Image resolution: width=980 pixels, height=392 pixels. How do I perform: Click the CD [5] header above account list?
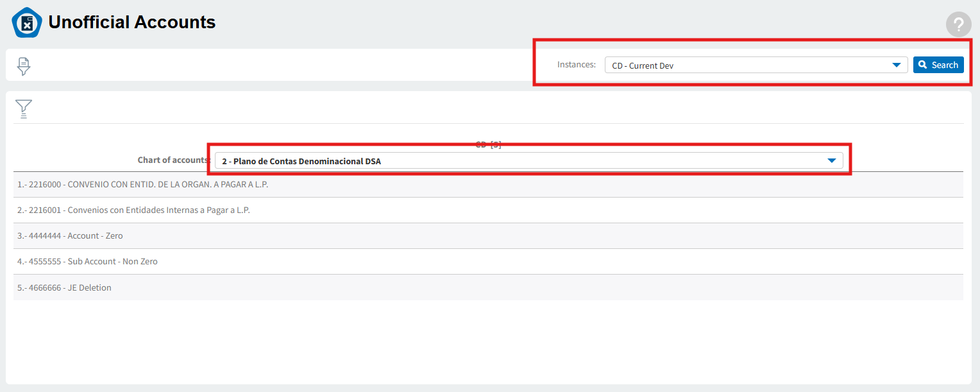[x=488, y=145]
